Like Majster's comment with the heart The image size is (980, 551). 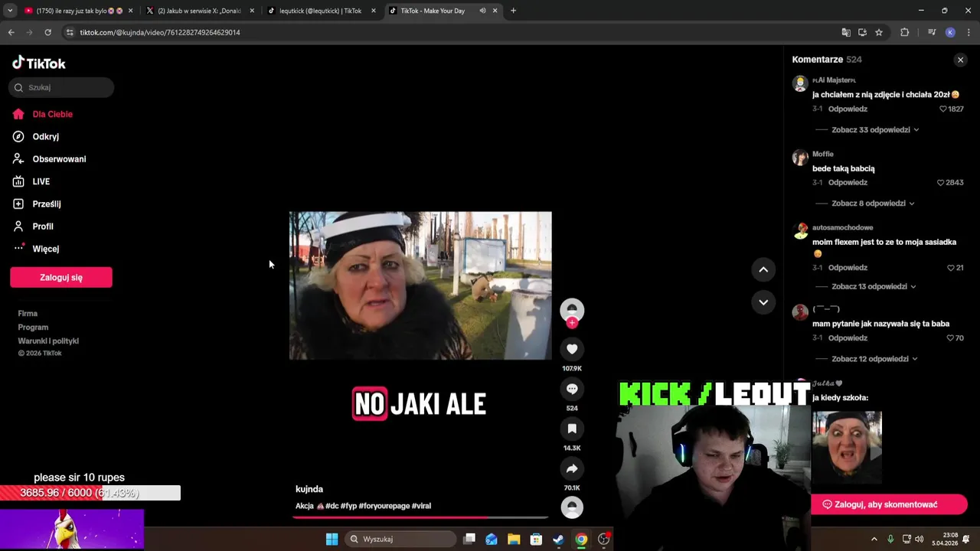[x=943, y=109]
